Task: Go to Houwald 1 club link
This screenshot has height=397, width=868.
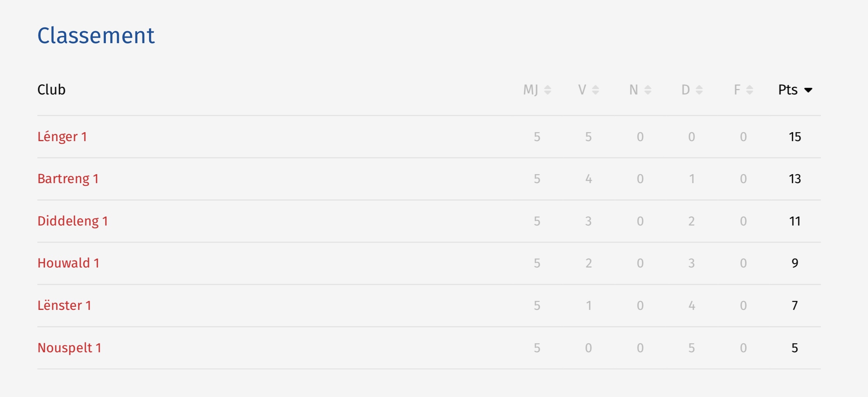Action: coord(69,263)
